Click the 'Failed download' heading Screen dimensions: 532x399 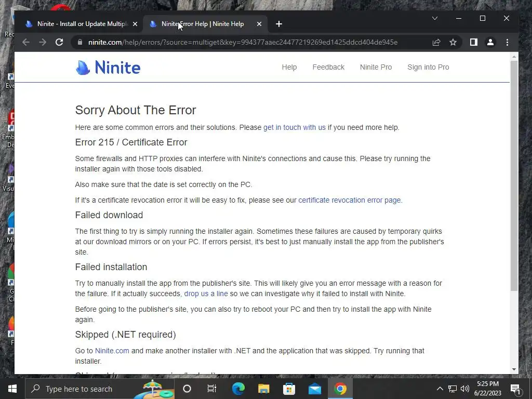pos(109,215)
